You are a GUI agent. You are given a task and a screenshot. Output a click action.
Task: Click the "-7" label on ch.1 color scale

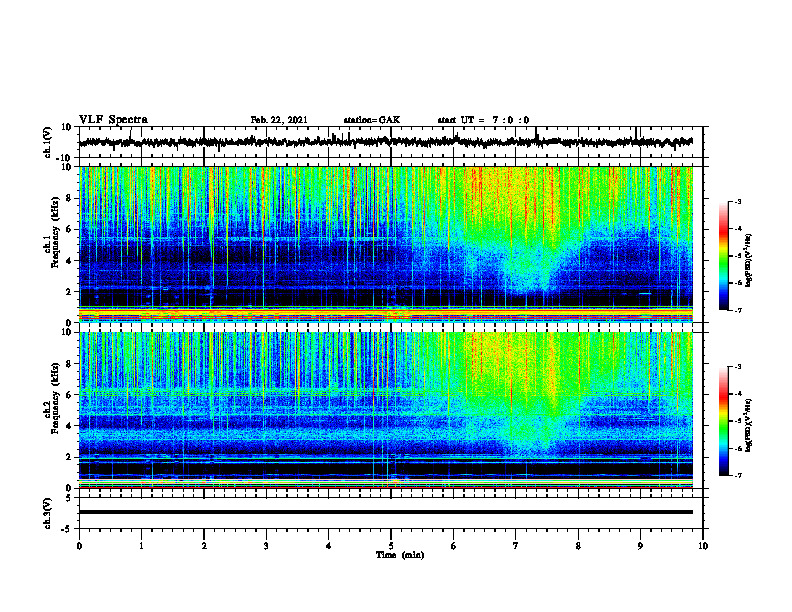(738, 310)
